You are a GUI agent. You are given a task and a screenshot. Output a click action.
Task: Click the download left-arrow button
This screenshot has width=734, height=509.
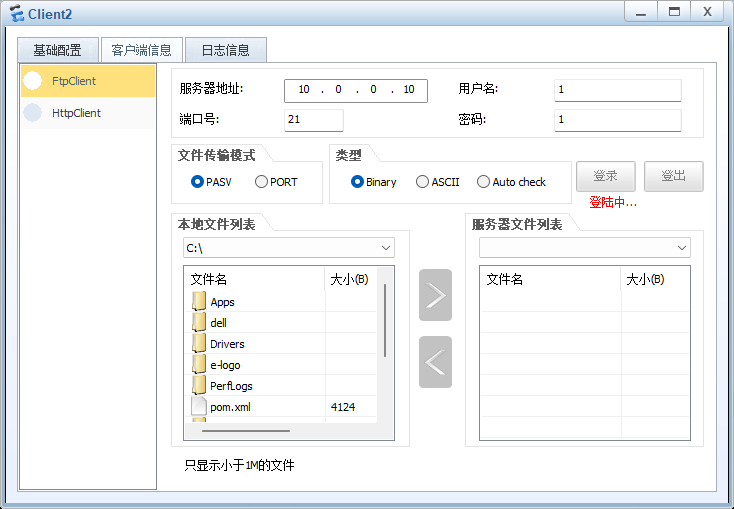point(435,362)
